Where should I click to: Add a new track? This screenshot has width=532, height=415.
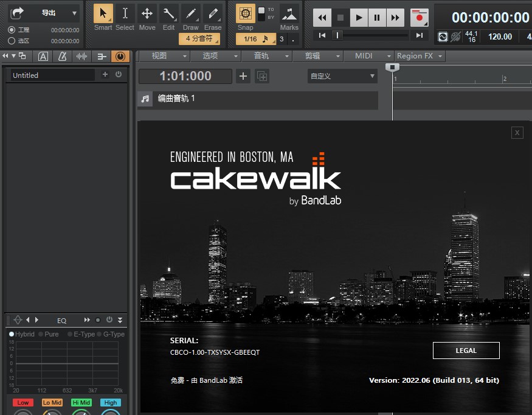click(243, 76)
